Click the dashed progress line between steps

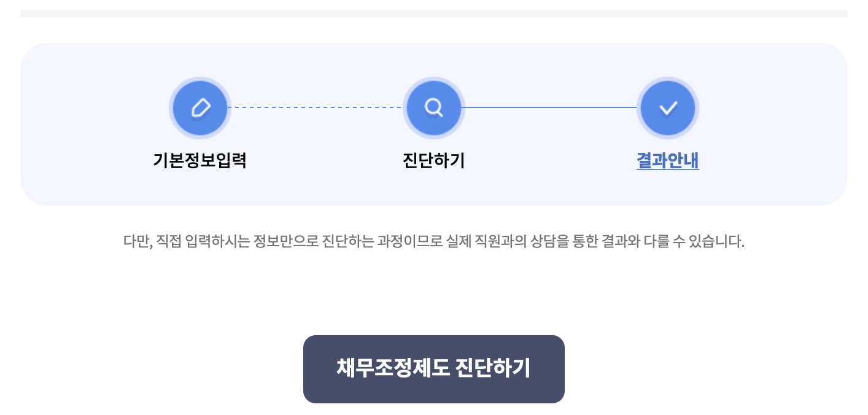point(317,107)
